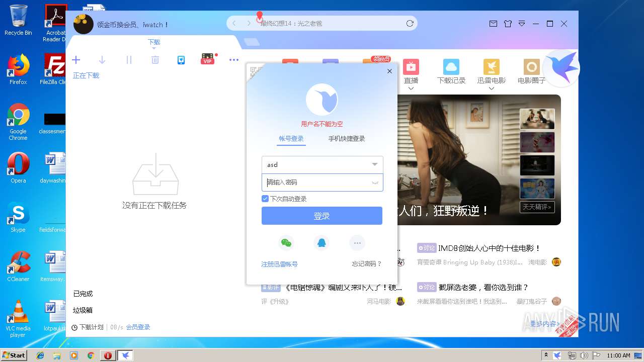The width and height of the screenshot is (644, 362).
Task: Open the toolbar more options dots
Action: [234, 60]
